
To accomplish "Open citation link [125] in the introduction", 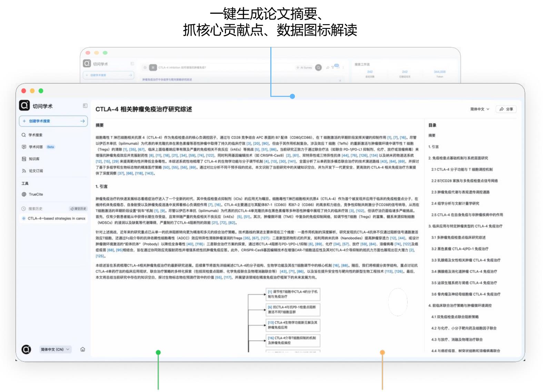I will [100, 256].
